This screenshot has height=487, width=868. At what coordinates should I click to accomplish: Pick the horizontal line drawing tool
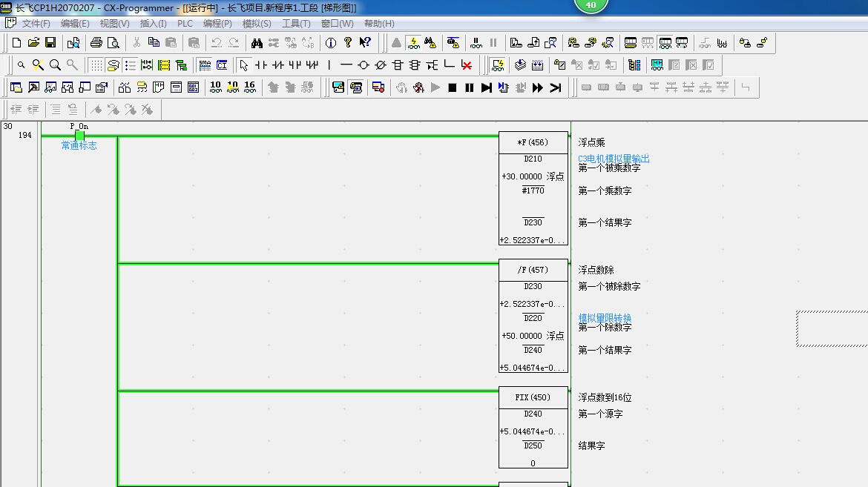346,65
